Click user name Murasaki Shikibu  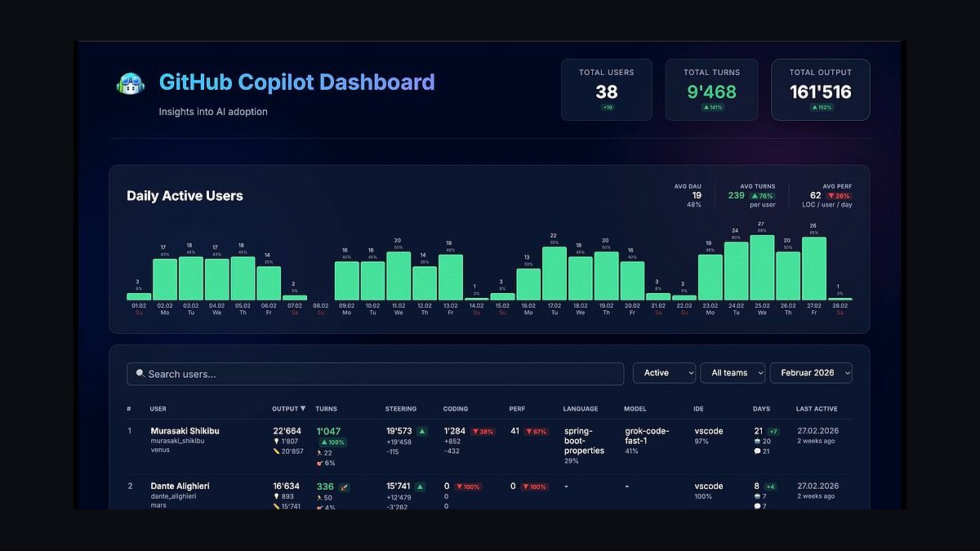185,431
